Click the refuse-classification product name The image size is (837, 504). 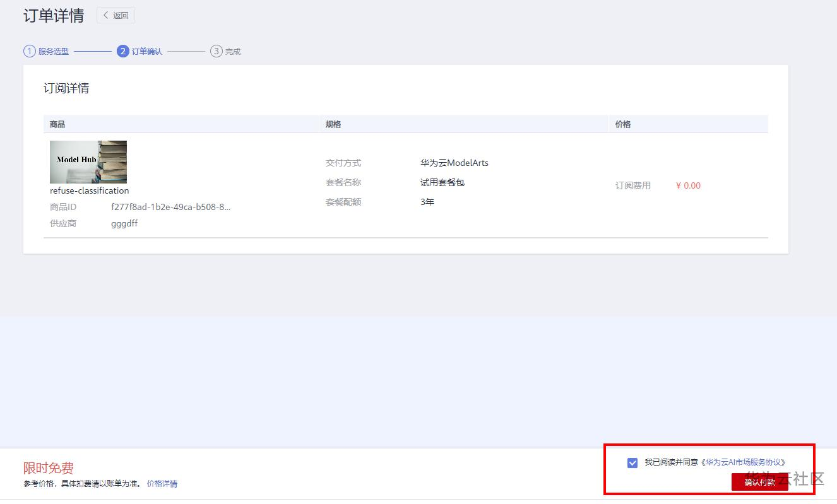tap(90, 190)
